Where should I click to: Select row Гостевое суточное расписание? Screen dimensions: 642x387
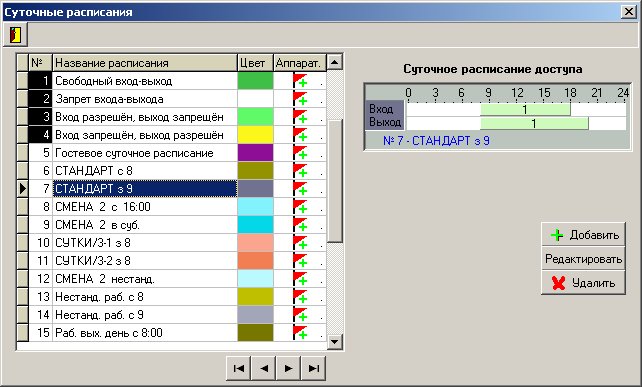click(145, 153)
